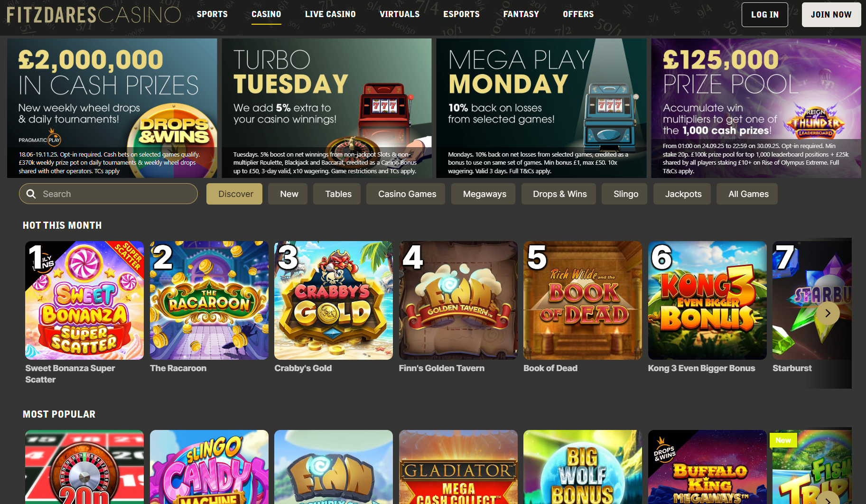This screenshot has height=504, width=866.
Task: Open Crabby's Gold game tile
Action: pos(334,300)
